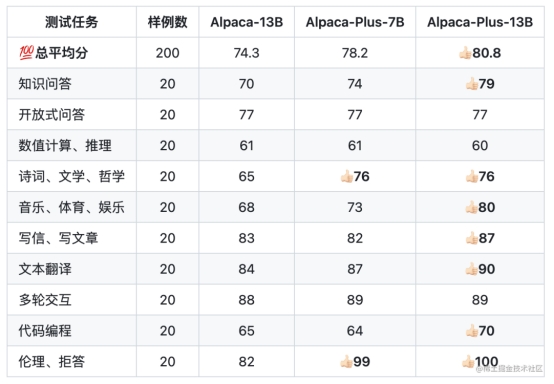Select the Alpaca-13B column header
Image resolution: width=554 pixels, height=384 pixels.
[247, 22]
